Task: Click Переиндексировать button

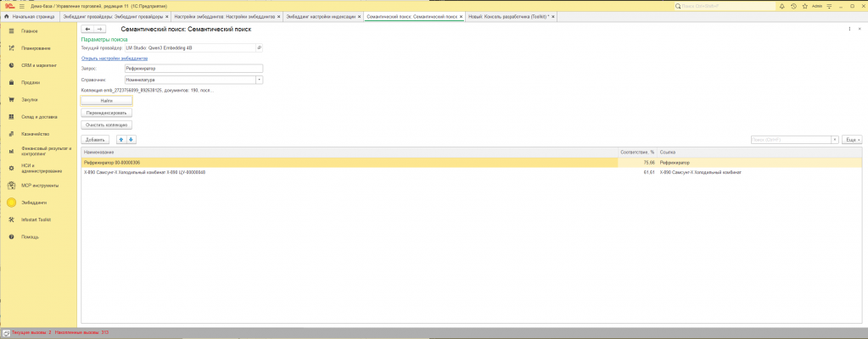Action: tap(107, 113)
